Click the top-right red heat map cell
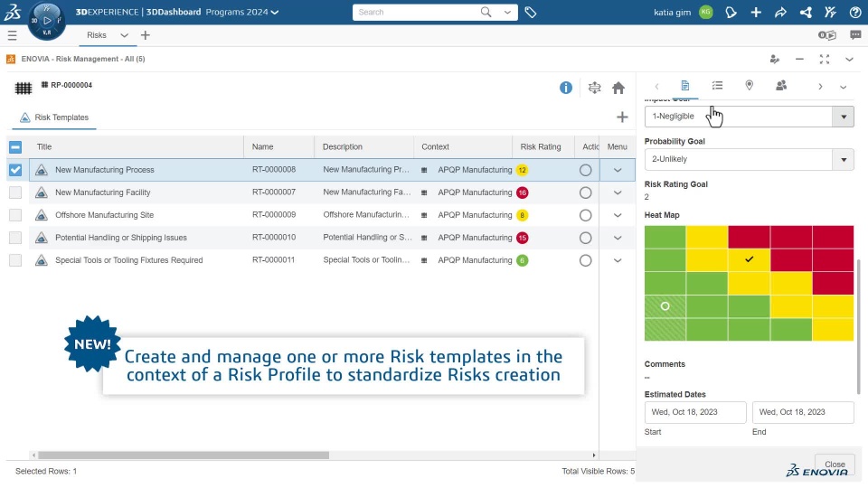 pyautogui.click(x=833, y=237)
